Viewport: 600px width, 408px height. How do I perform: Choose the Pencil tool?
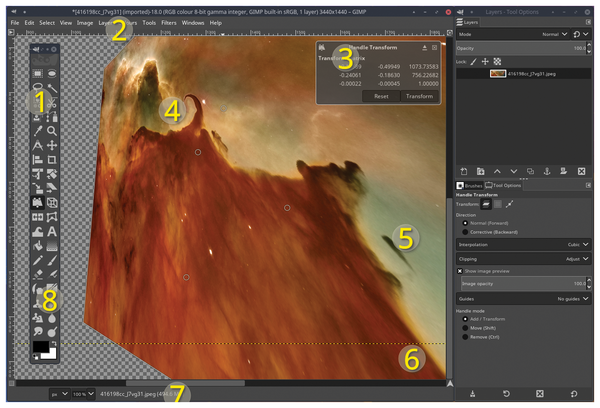[x=38, y=260]
